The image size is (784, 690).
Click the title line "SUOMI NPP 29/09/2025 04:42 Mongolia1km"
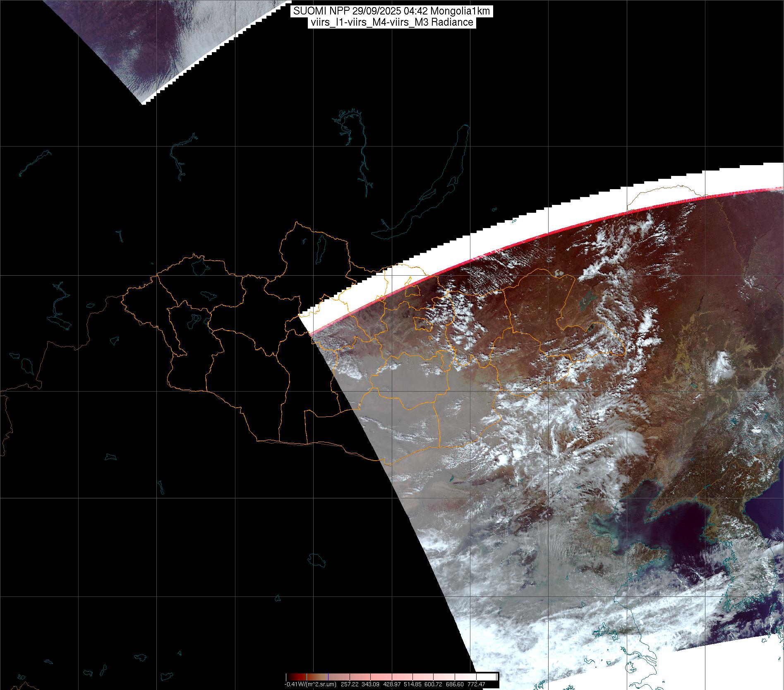(392, 11)
